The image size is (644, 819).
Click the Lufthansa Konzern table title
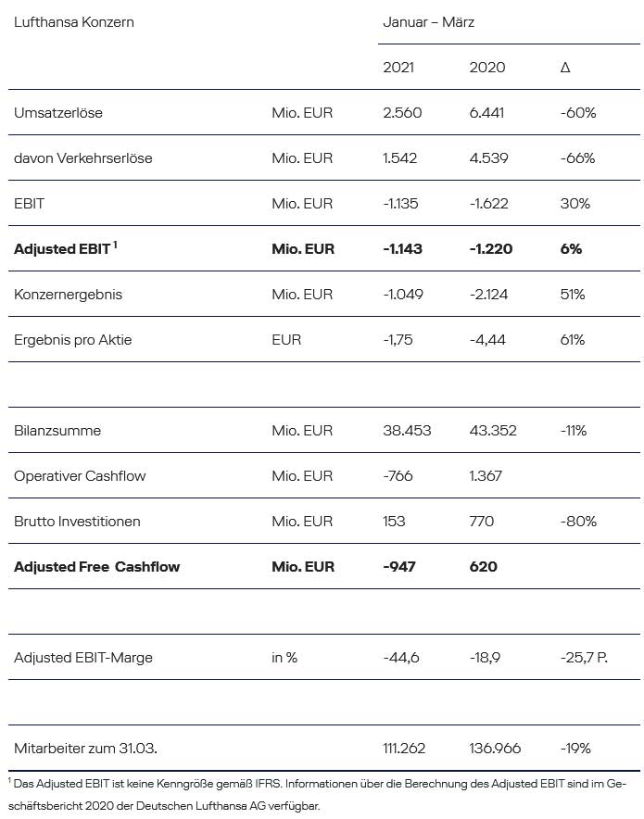tap(73, 22)
